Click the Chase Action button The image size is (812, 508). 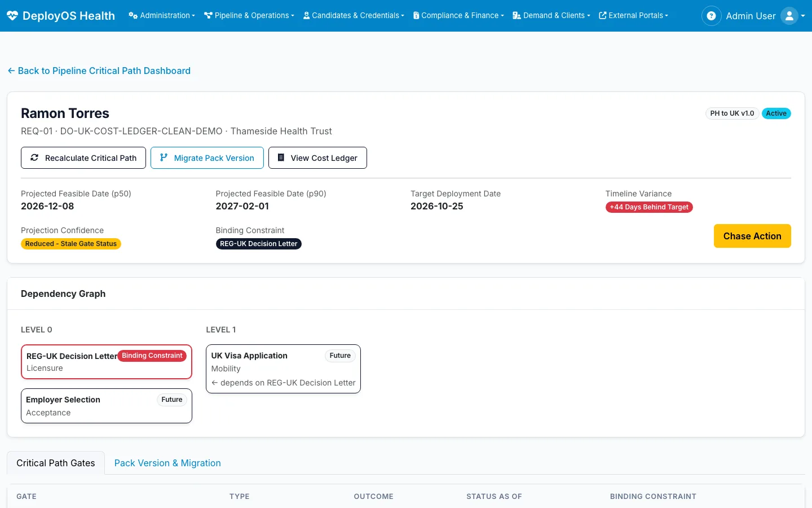tap(752, 236)
